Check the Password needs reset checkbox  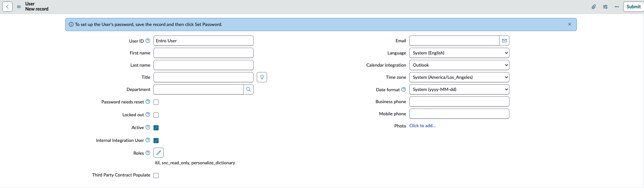click(156, 102)
